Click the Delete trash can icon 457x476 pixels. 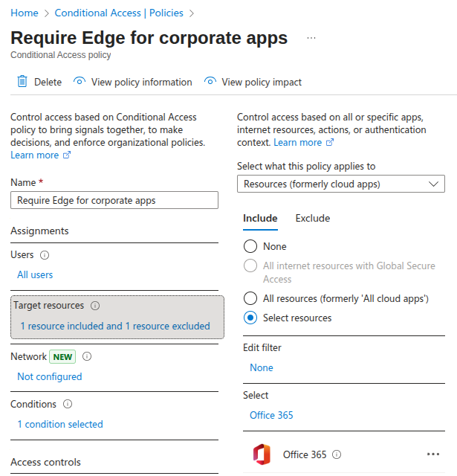click(22, 81)
